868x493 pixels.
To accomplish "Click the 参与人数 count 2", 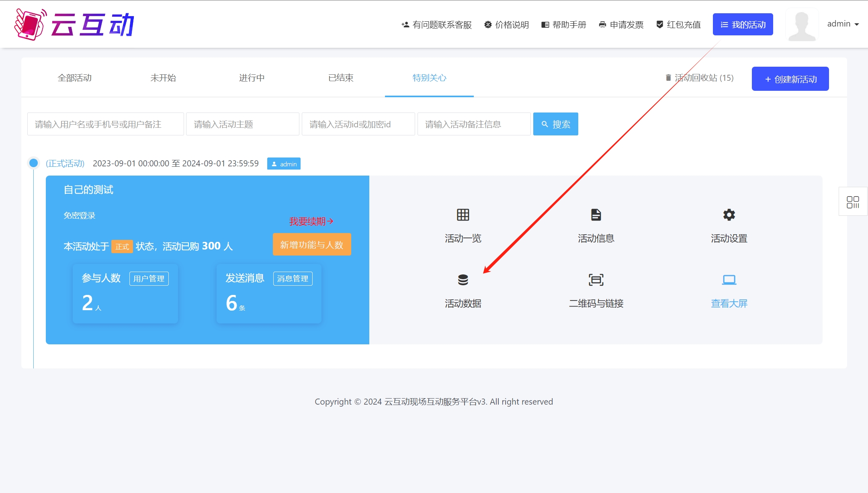I will (x=88, y=303).
